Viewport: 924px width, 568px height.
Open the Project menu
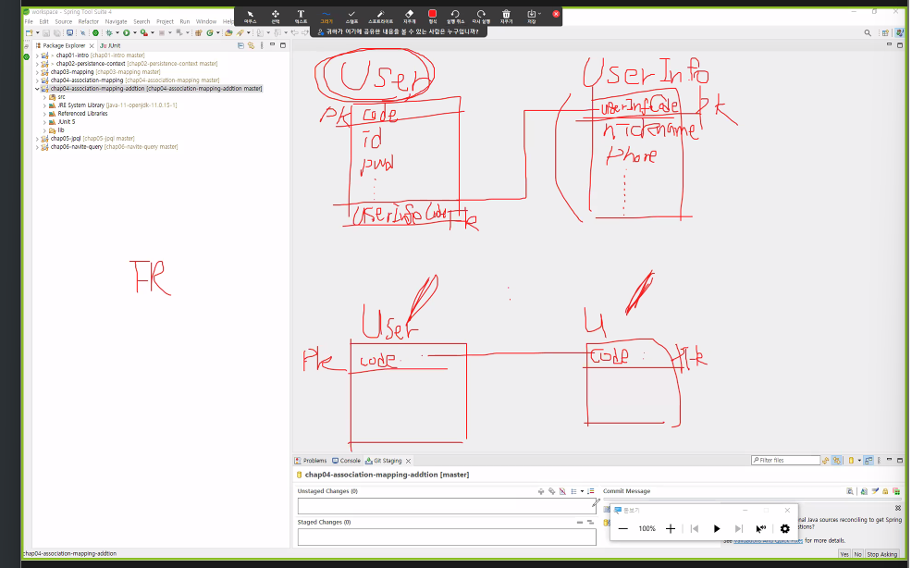165,22
